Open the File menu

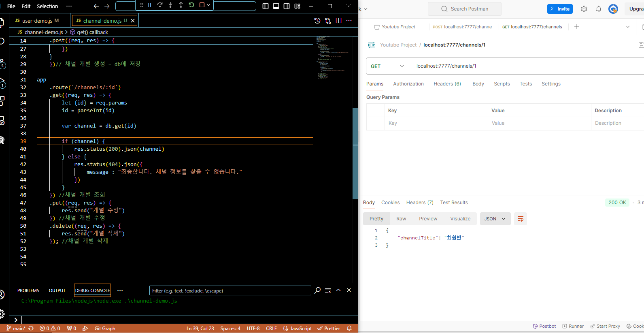tap(11, 6)
